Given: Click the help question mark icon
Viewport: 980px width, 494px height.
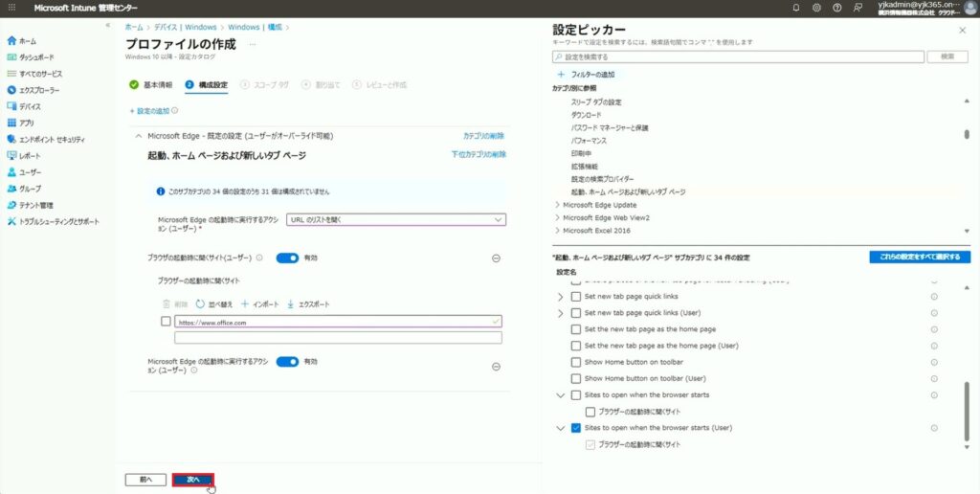Looking at the screenshot, I should click(837, 8).
